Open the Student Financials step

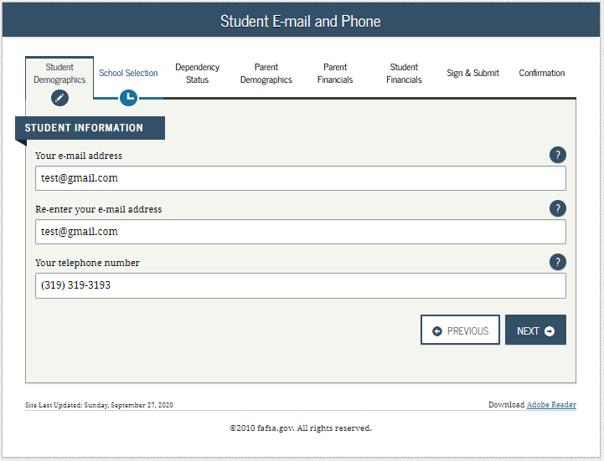(x=404, y=73)
